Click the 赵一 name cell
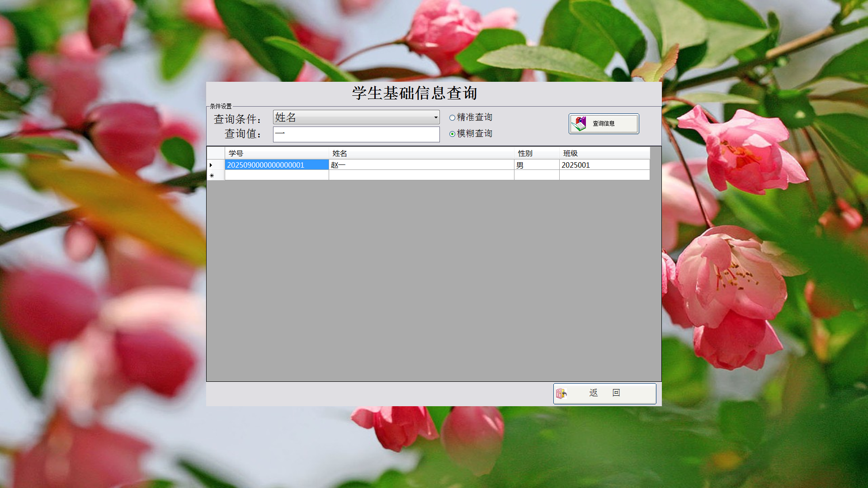This screenshot has width=868, height=488. coord(420,165)
